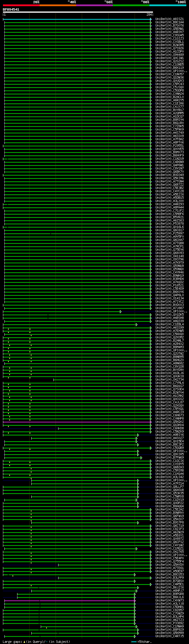
Task: Click the purple ~60% identity legend segment
Action: pos(94,5)
